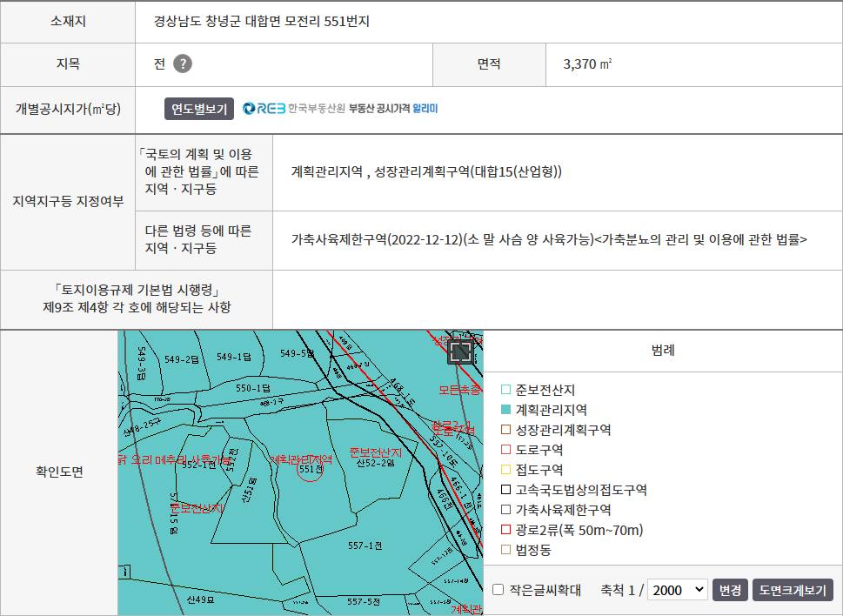Screen dimensions: 843x616
Task: Enable the 작은글씨확대 checkbox
Action: point(498,590)
